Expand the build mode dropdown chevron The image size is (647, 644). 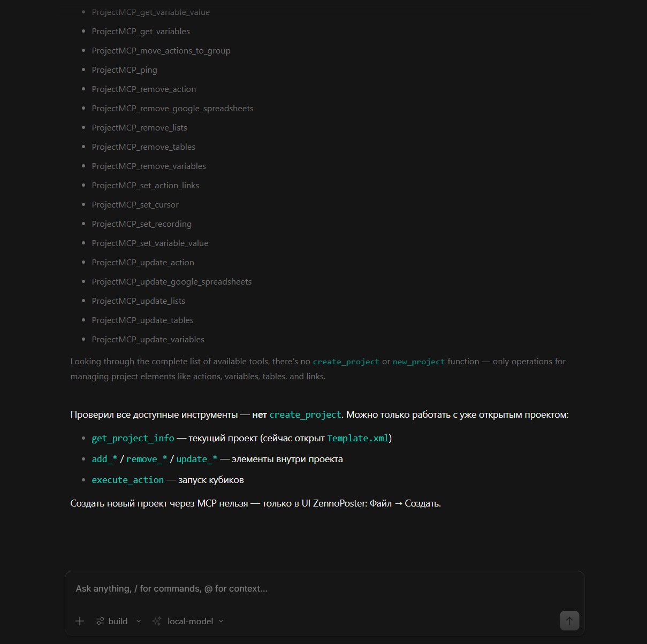pos(139,621)
